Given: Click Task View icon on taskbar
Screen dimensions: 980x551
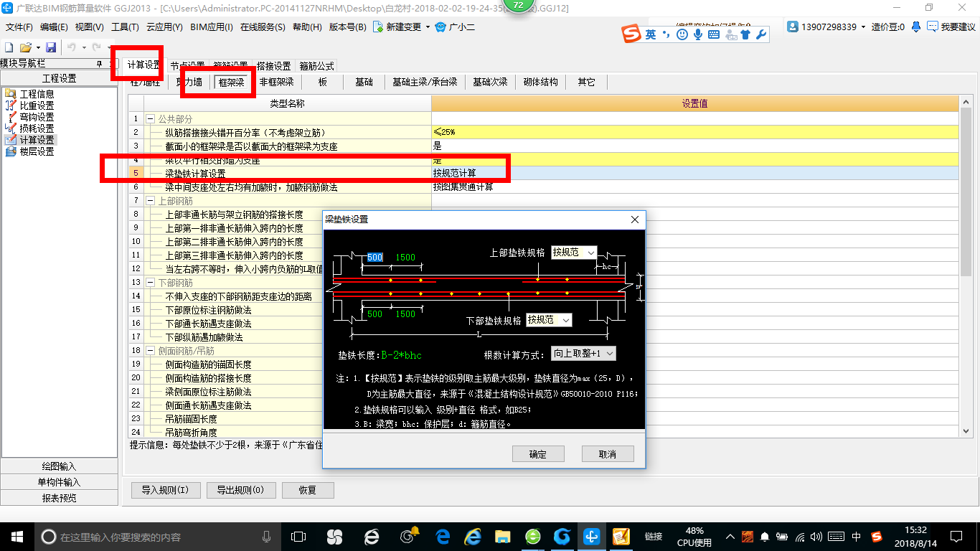Looking at the screenshot, I should pyautogui.click(x=298, y=536).
